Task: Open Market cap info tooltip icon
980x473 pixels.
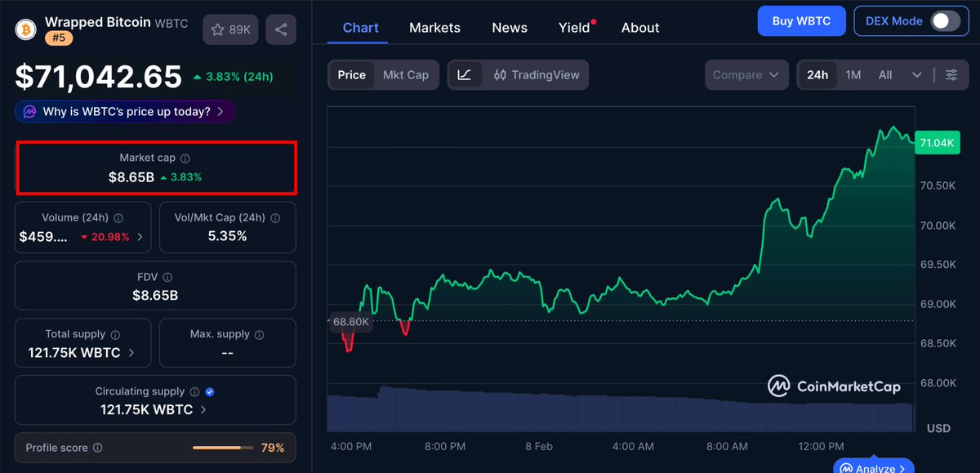Action: [185, 158]
